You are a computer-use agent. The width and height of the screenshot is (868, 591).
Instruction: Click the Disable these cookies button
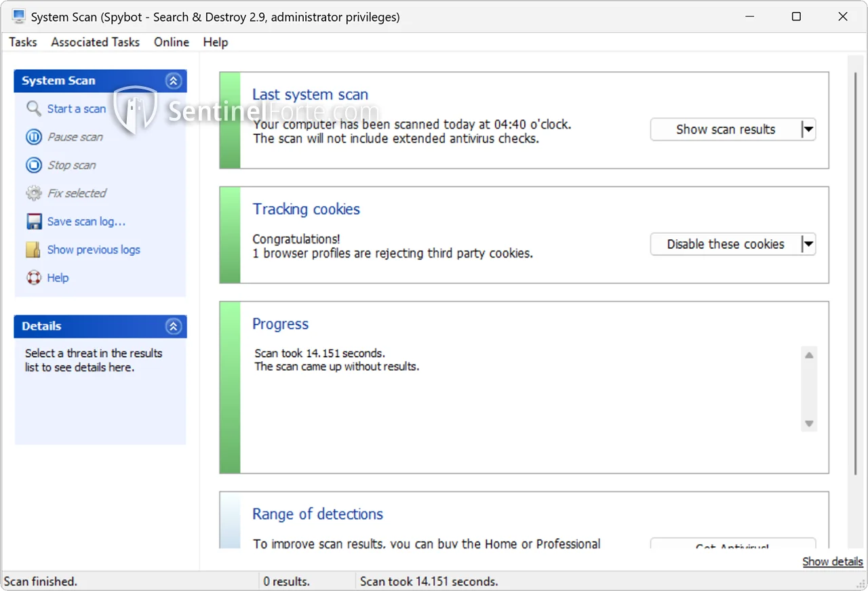[726, 244]
